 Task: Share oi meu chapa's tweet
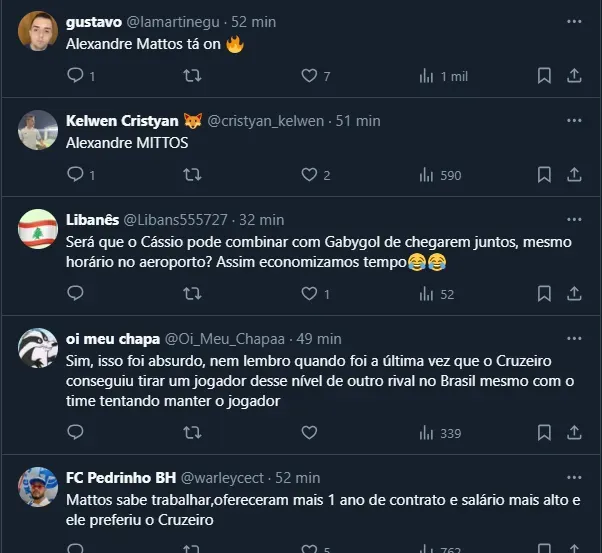[575, 433]
